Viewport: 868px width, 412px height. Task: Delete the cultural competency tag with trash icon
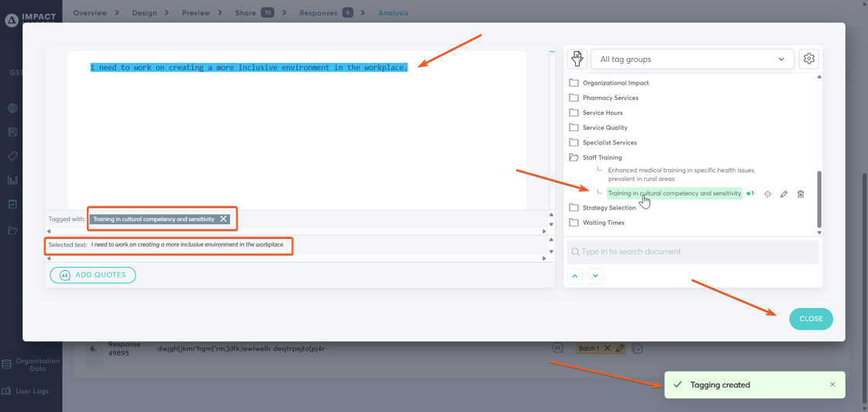point(801,194)
